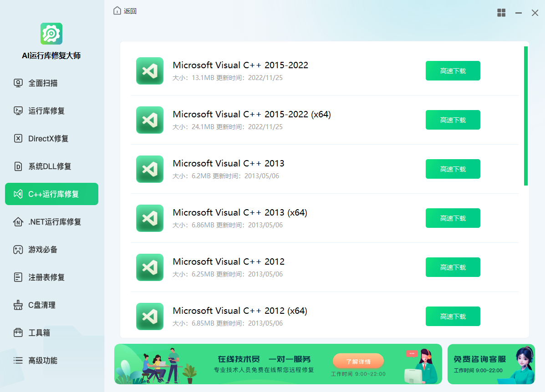Select the 游戏必备 gamepad icon

coord(18,250)
